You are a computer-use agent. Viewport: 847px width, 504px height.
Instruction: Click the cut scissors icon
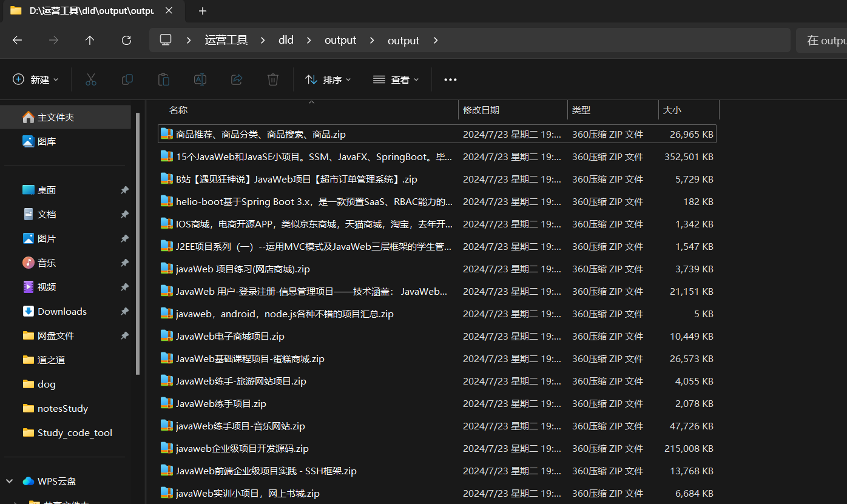(91, 79)
